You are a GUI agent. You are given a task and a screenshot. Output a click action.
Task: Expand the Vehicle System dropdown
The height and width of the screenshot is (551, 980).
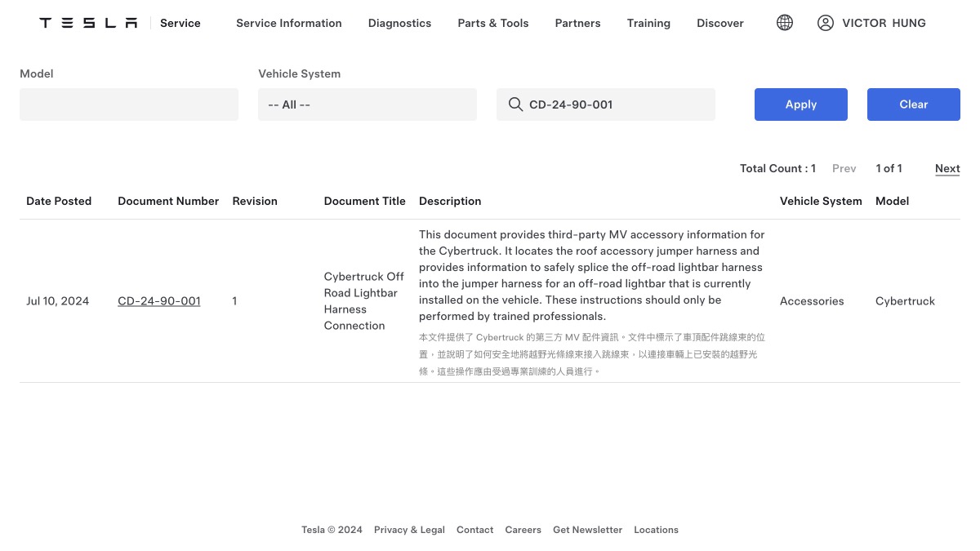tap(367, 104)
